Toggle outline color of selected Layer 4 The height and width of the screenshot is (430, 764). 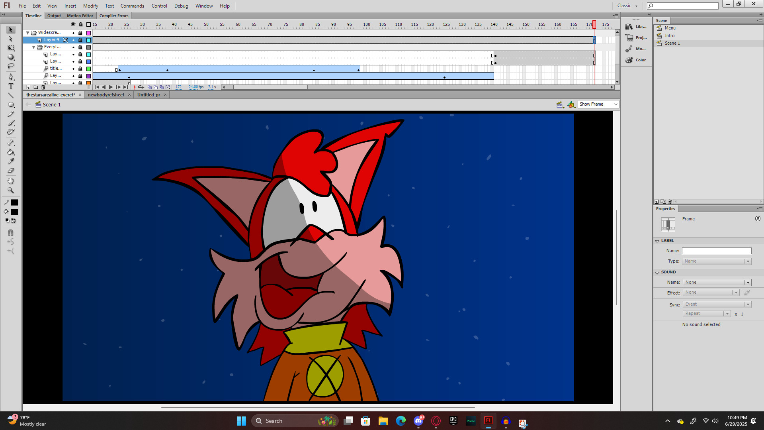pyautogui.click(x=88, y=40)
